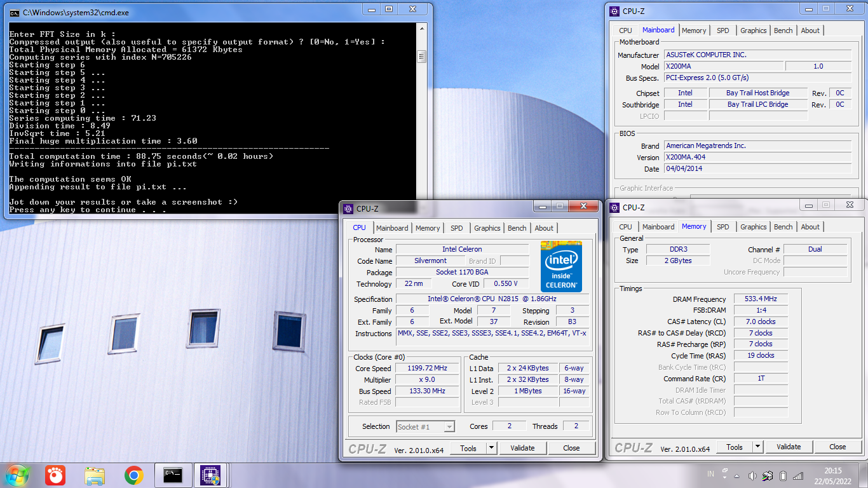The height and width of the screenshot is (488, 868).
Task: Open SPD tab in the Mainboard window
Action: click(x=723, y=30)
